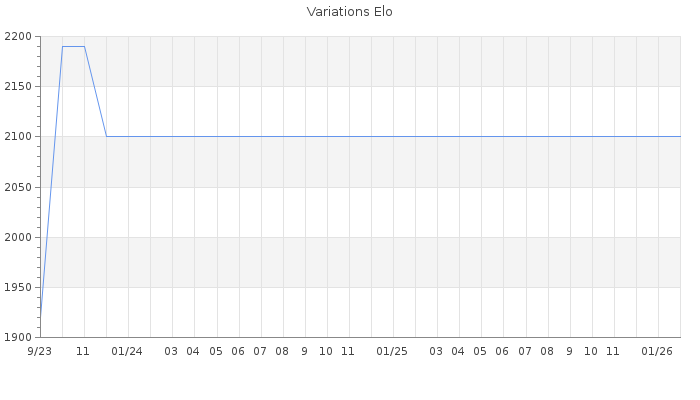The image size is (700, 400).
Task: Click the line's first peak point near 2190
Action: point(62,46)
